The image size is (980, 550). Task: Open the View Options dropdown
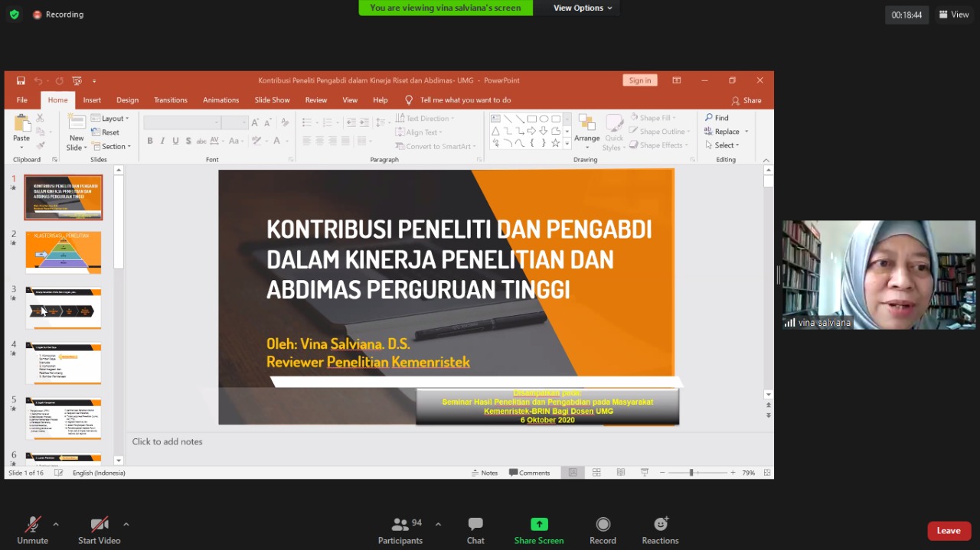click(583, 8)
